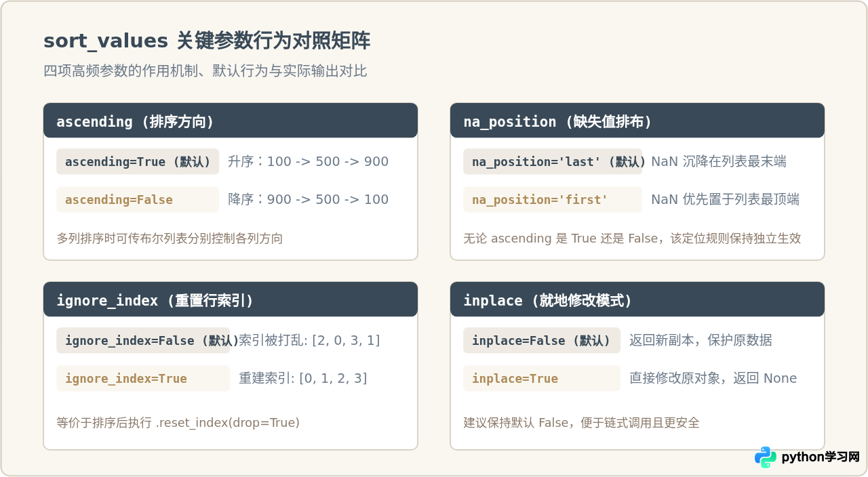This screenshot has width=868, height=477.
Task: Click the 'ignore_index (重置行索引)' card header
Action: [231, 299]
